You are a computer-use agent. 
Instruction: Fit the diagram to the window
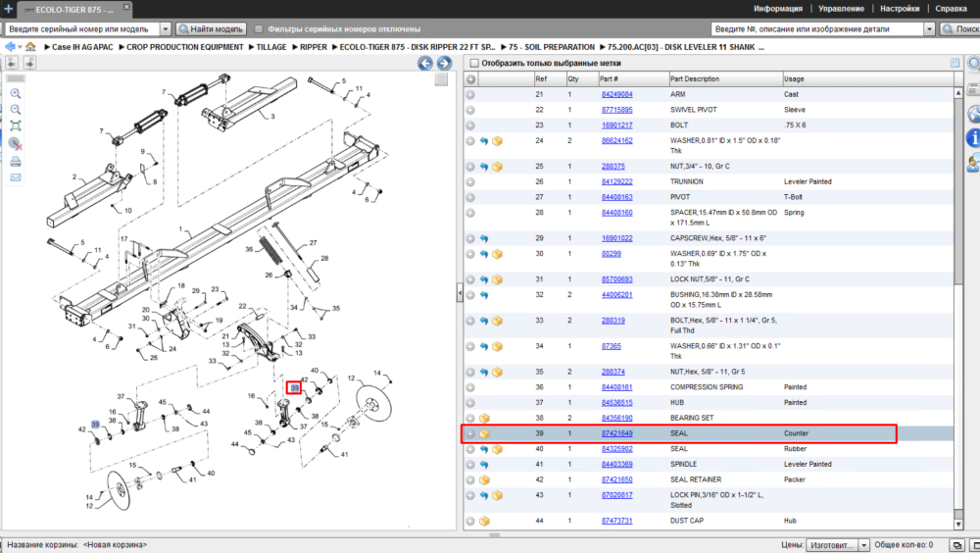(16, 126)
